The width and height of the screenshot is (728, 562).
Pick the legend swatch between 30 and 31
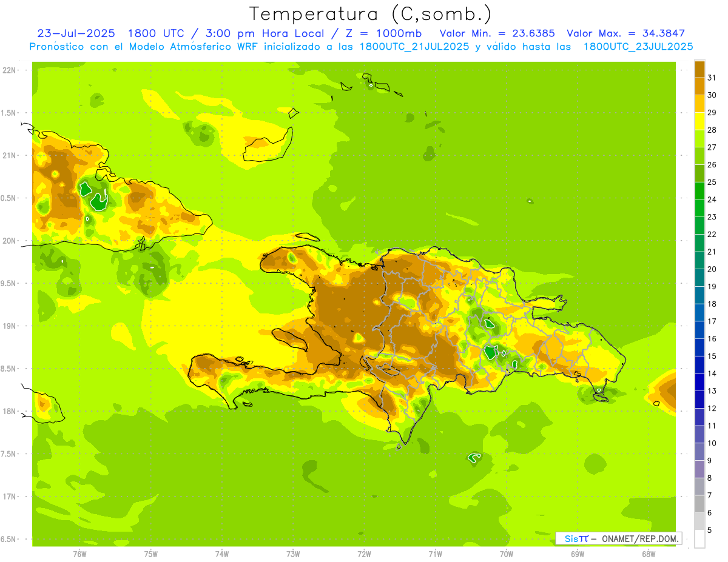coord(699,86)
